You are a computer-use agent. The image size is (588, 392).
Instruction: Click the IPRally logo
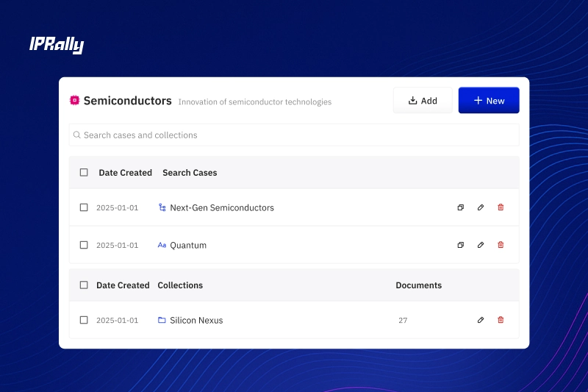click(x=57, y=45)
